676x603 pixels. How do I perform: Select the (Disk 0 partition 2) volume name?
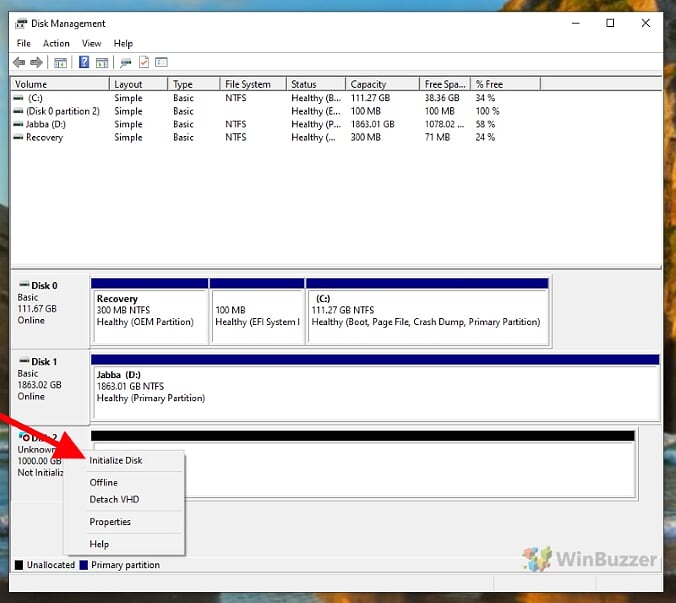click(63, 111)
